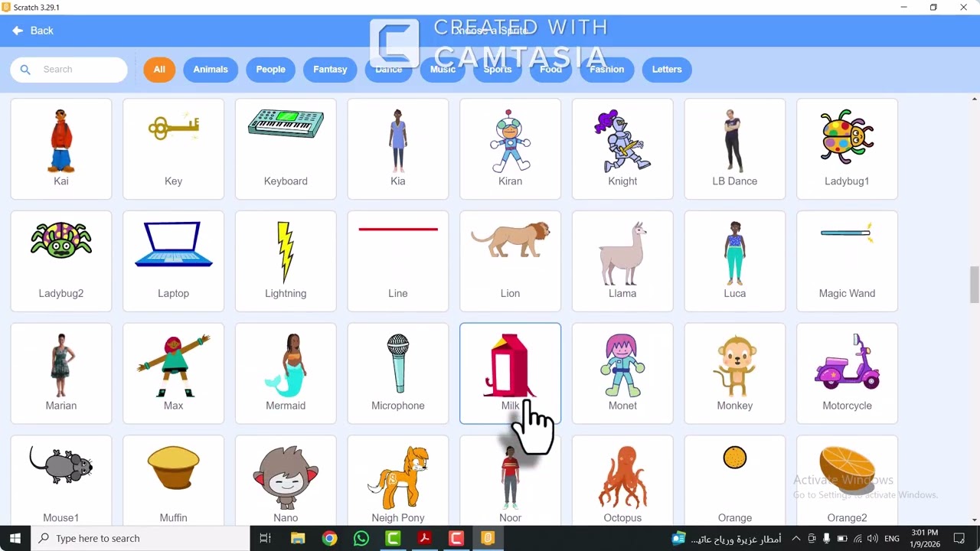The width and height of the screenshot is (980, 551).
Task: Choose the Muffin sprite
Action: click(173, 481)
